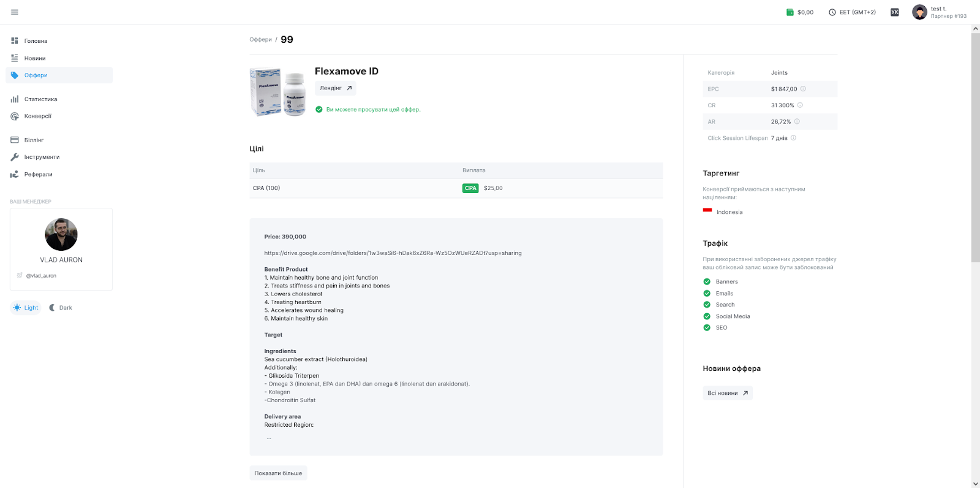Switch to Light theme
980x488 pixels.
click(x=26, y=308)
